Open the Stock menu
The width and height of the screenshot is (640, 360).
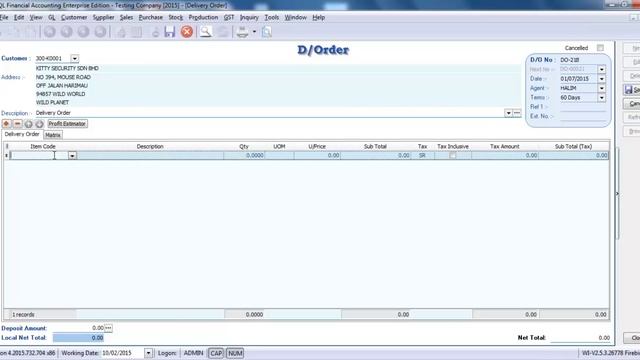click(176, 18)
